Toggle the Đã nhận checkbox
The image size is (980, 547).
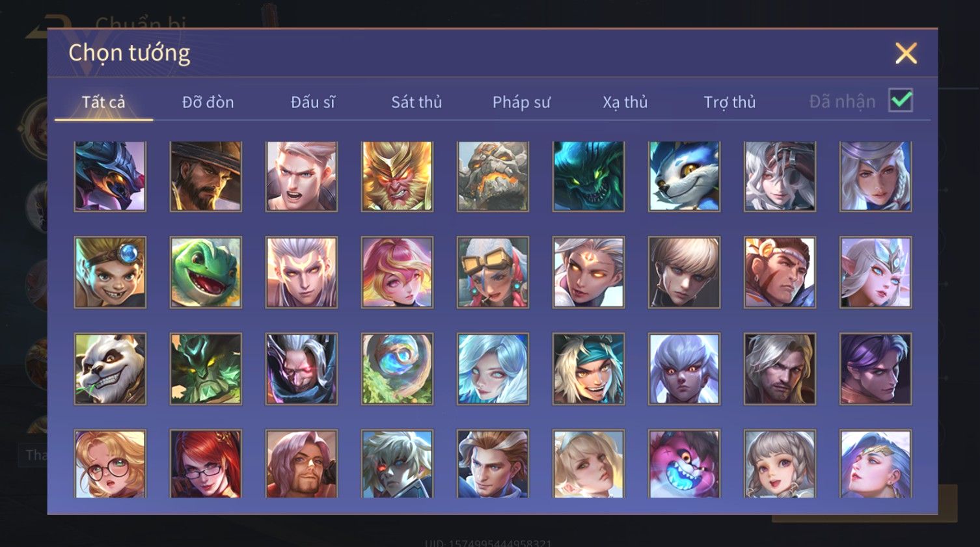(x=901, y=101)
